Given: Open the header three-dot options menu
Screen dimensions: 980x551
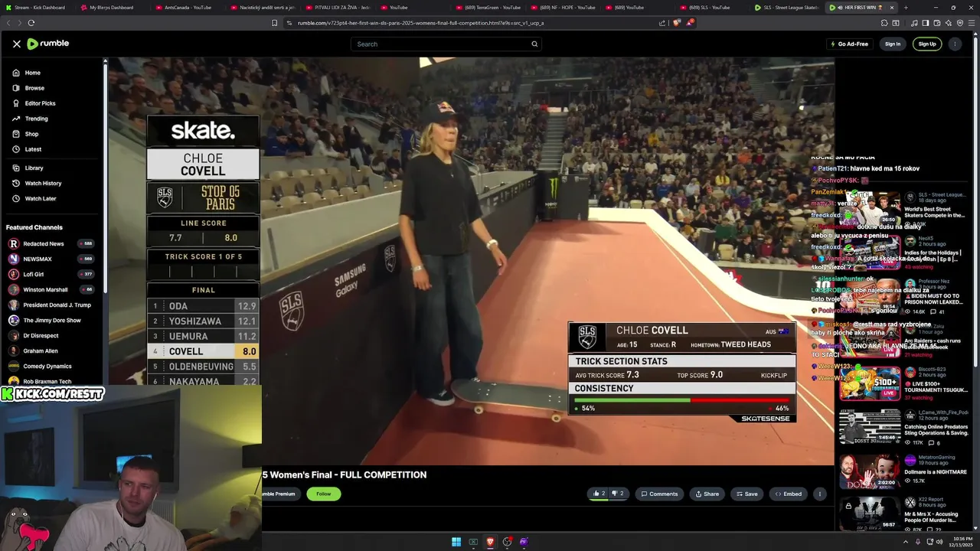Looking at the screenshot, I should click(x=954, y=44).
